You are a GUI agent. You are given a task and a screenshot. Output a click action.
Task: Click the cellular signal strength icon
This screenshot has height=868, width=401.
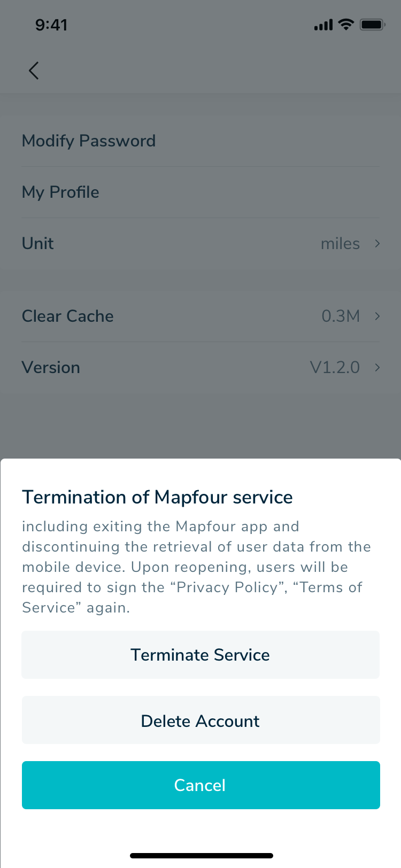pos(323,25)
